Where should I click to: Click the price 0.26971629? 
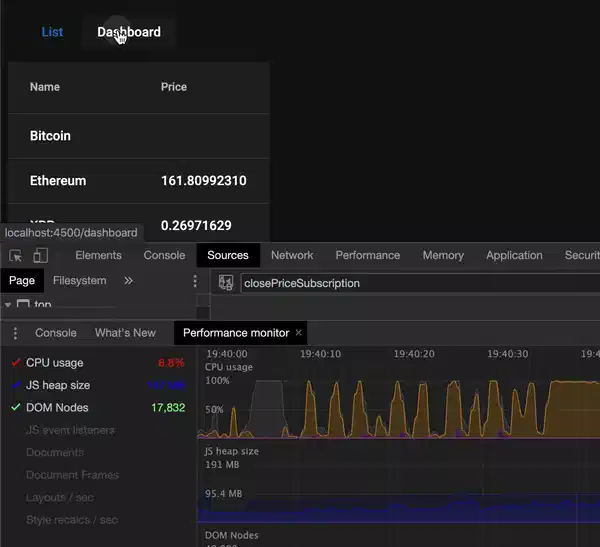coord(196,225)
